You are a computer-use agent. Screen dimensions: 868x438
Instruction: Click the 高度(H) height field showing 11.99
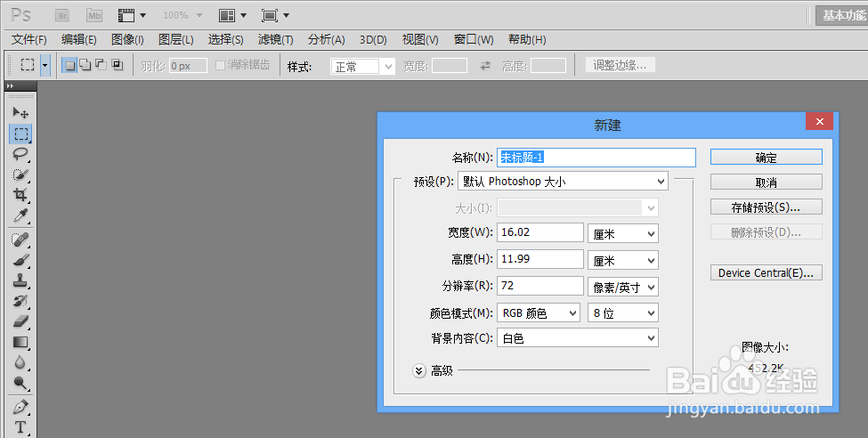point(540,259)
